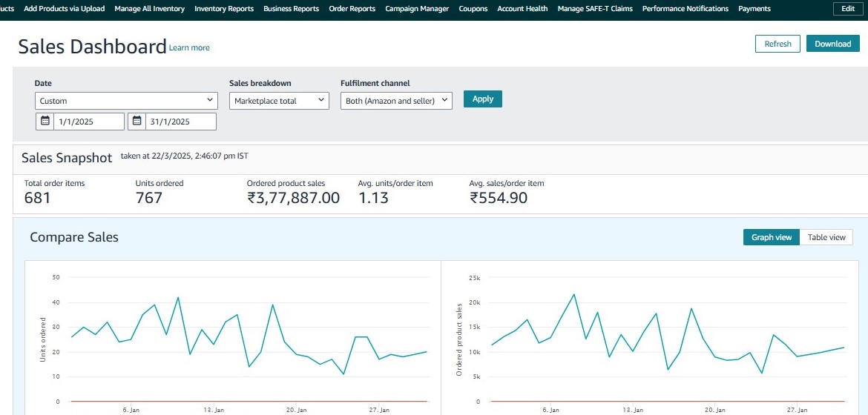The width and height of the screenshot is (868, 415).
Task: Click the start date field 1/1/2025
Action: pyautogui.click(x=88, y=122)
